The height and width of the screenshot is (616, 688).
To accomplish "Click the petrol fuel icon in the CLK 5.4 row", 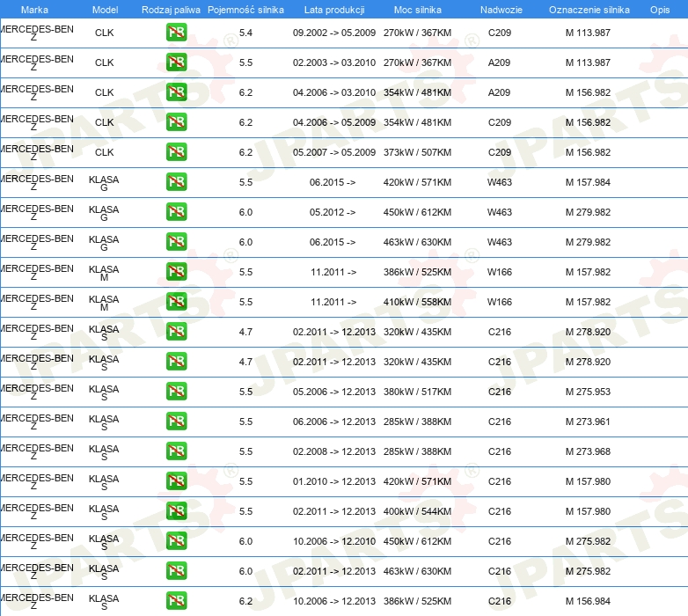I will [x=176, y=33].
